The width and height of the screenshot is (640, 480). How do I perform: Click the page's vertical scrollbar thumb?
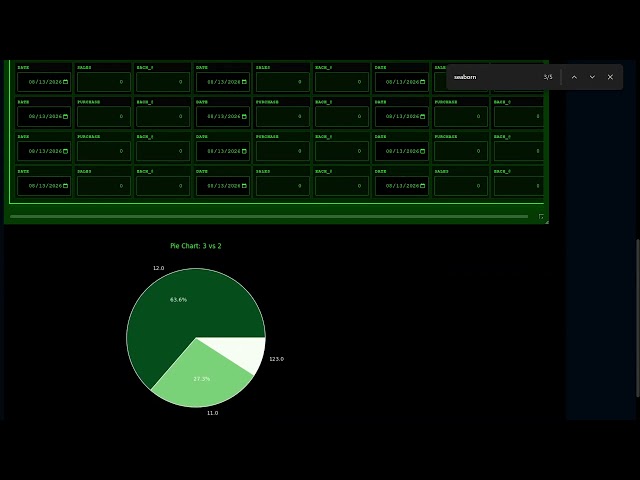(x=638, y=318)
